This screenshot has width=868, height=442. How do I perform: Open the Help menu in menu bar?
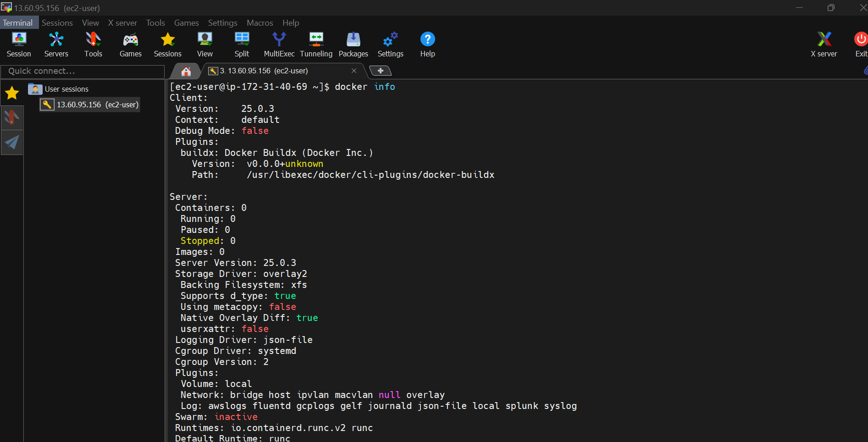pos(291,22)
